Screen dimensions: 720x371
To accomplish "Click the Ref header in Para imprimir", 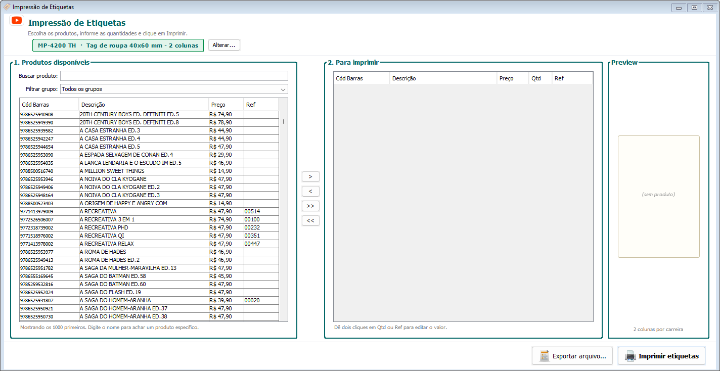I will click(x=572, y=78).
